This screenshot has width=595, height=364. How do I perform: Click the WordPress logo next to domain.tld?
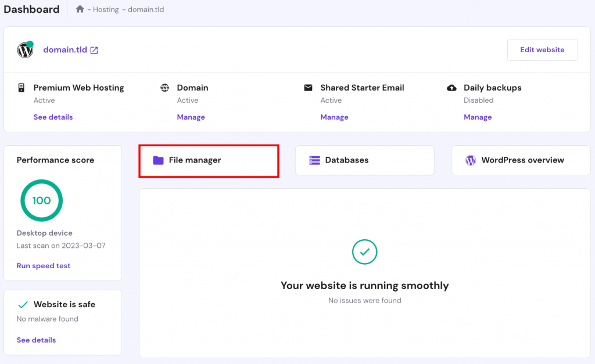tap(24, 50)
